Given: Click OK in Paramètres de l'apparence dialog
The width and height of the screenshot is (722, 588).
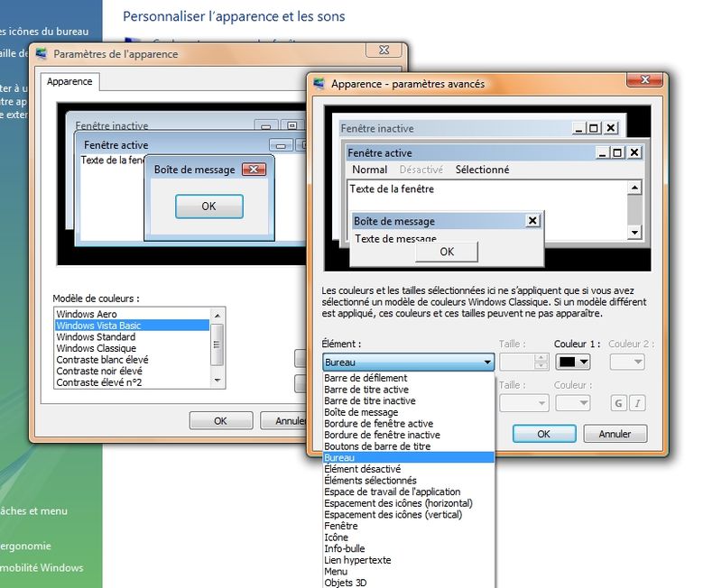Looking at the screenshot, I should tap(220, 420).
